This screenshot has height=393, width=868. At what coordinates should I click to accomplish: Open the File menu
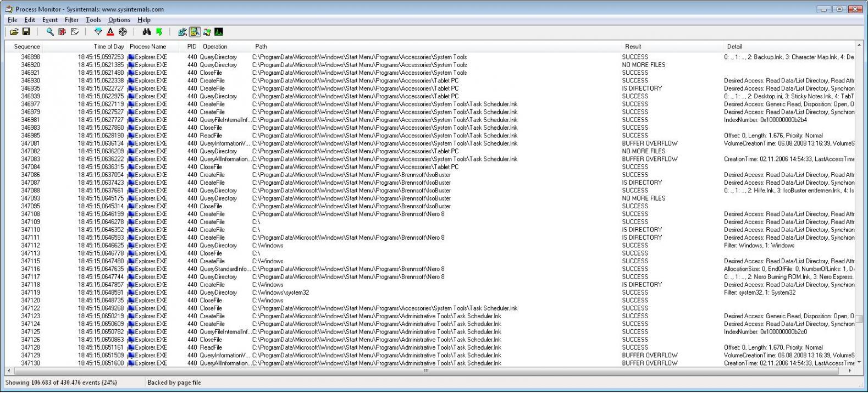[x=13, y=20]
